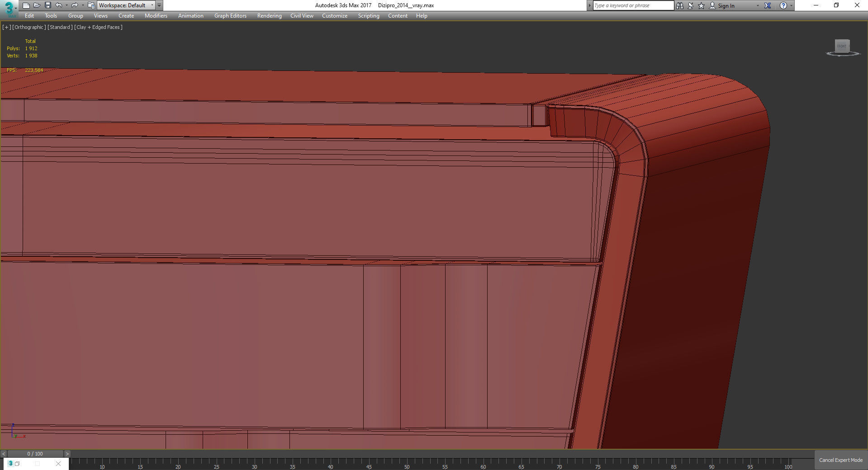Open the Tools menu
The image size is (868, 470).
pyautogui.click(x=51, y=16)
